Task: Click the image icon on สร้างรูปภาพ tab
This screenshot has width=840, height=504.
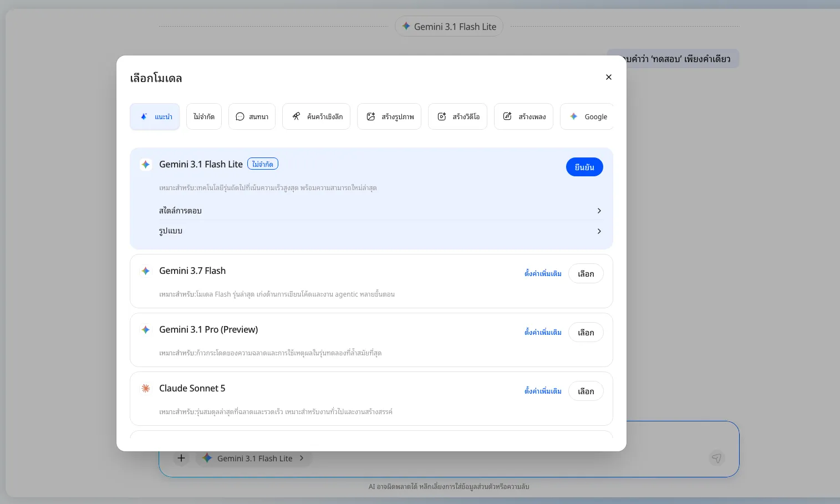Action: (x=371, y=116)
